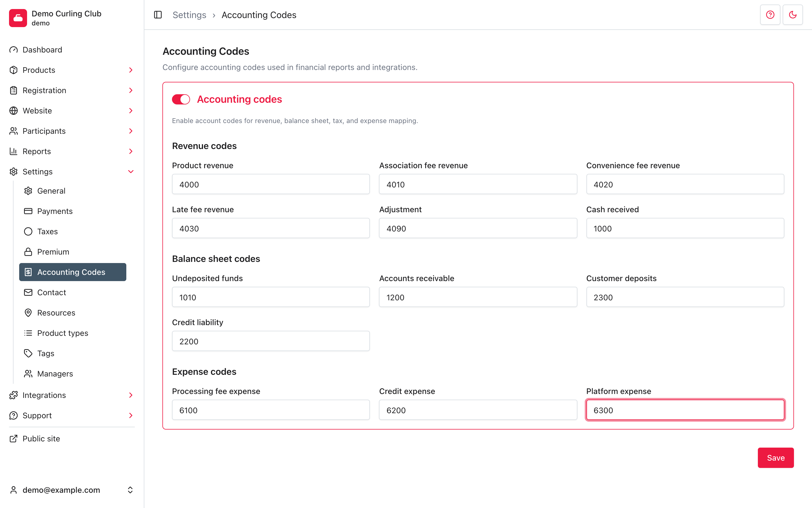This screenshot has height=508, width=812.
Task: Toggle the sidebar panel icon
Action: pyautogui.click(x=158, y=15)
